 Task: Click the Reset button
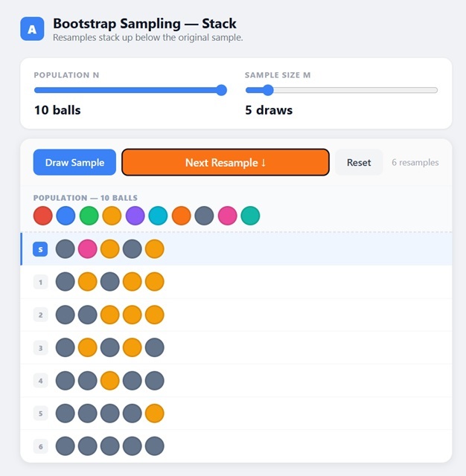pos(359,162)
